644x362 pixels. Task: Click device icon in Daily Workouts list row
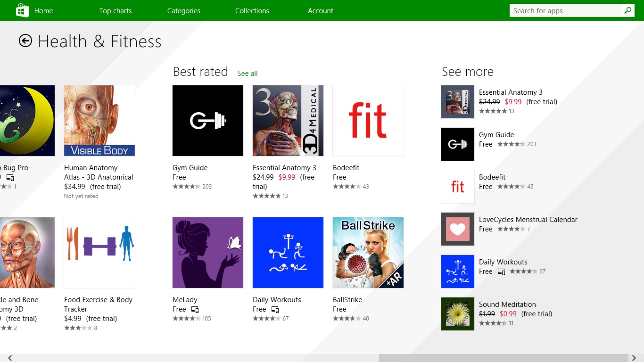coord(501,272)
